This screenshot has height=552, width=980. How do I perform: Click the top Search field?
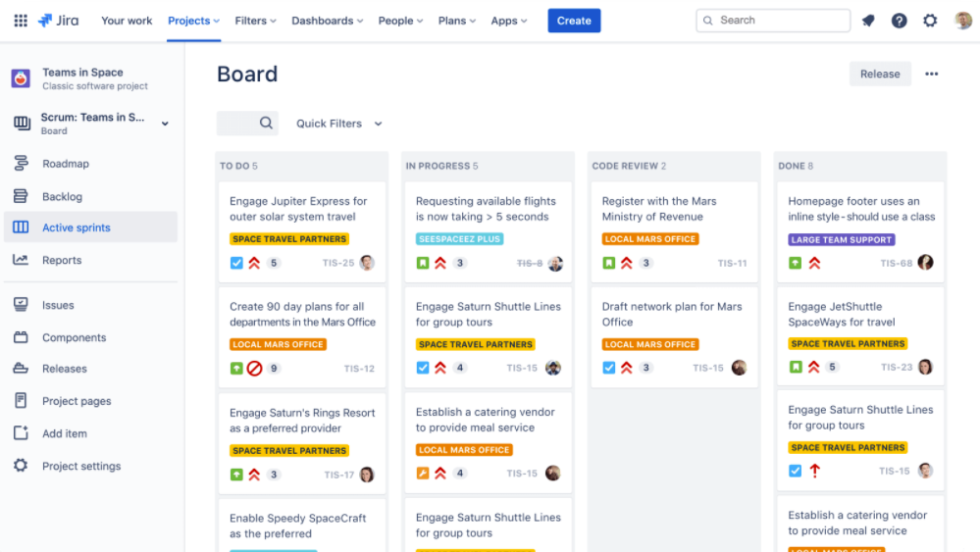click(x=773, y=21)
